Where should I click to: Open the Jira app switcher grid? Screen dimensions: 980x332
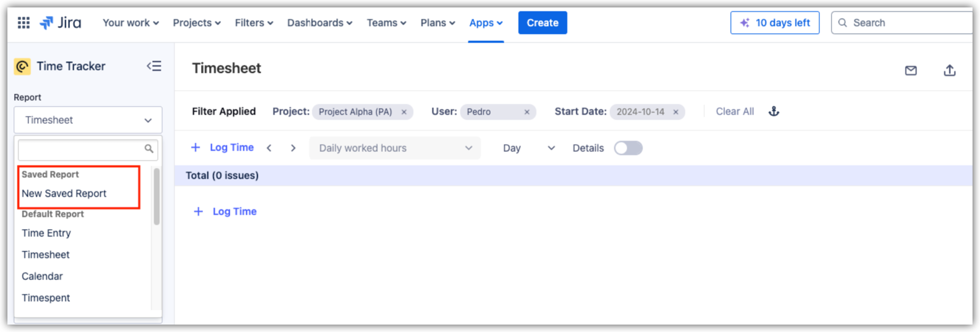coord(24,23)
